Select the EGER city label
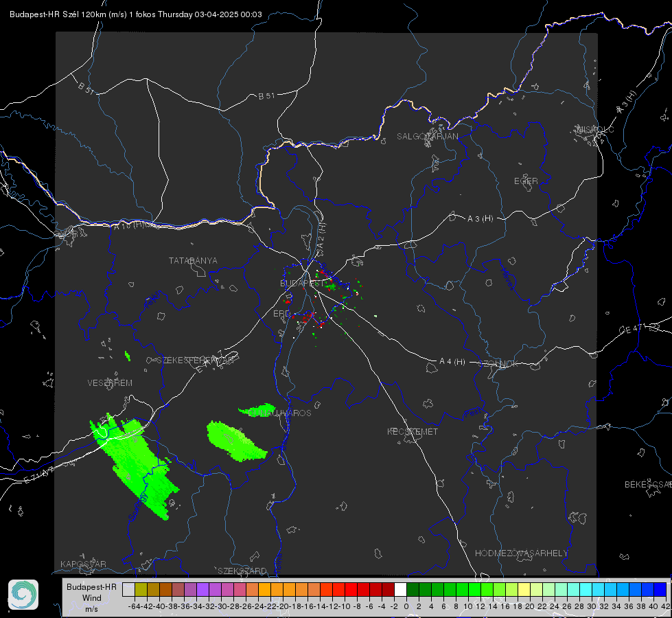This screenshot has width=672, height=618. click(x=526, y=181)
